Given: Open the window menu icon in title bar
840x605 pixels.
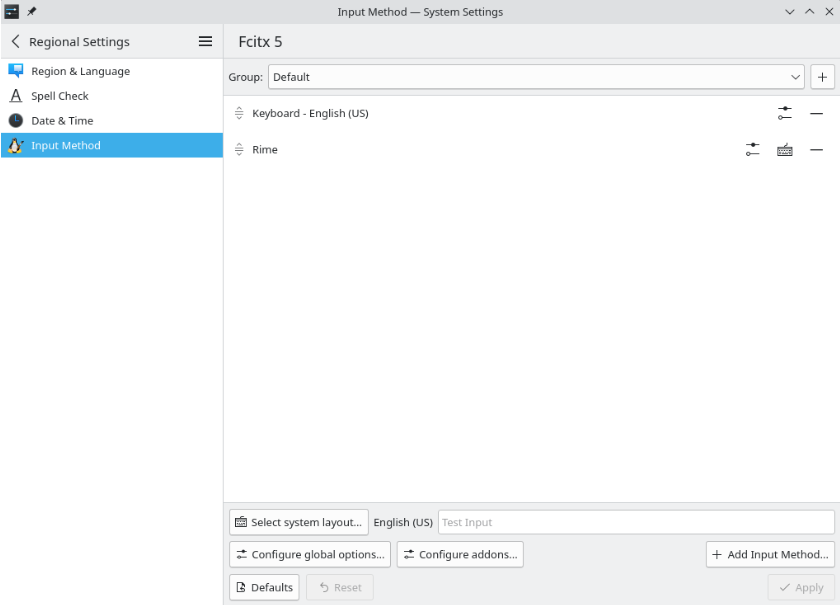Looking at the screenshot, I should 12,11.
